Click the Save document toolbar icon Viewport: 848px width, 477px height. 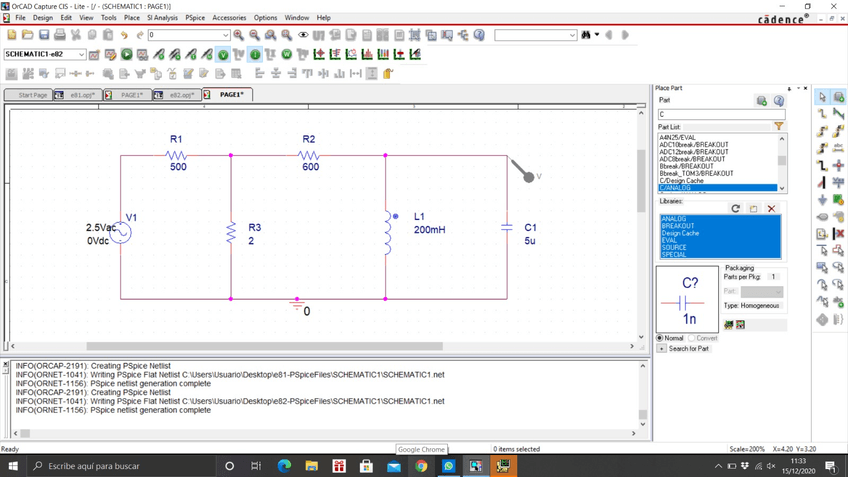tap(44, 35)
